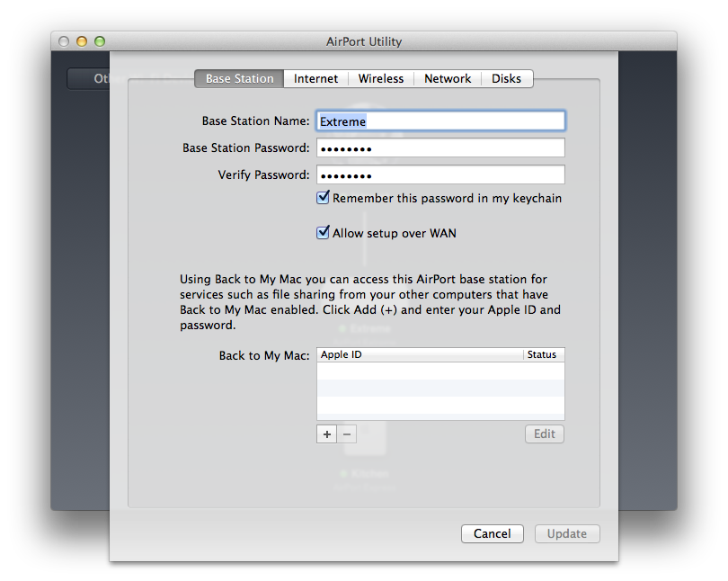Viewport: 728px width, 581px height.
Task: Add a Back to My Mac account
Action: click(327, 434)
